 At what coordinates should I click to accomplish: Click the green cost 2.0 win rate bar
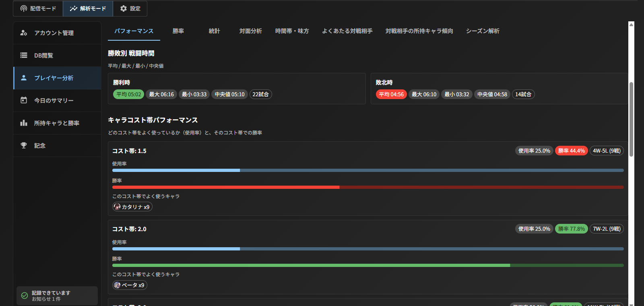coord(368,265)
